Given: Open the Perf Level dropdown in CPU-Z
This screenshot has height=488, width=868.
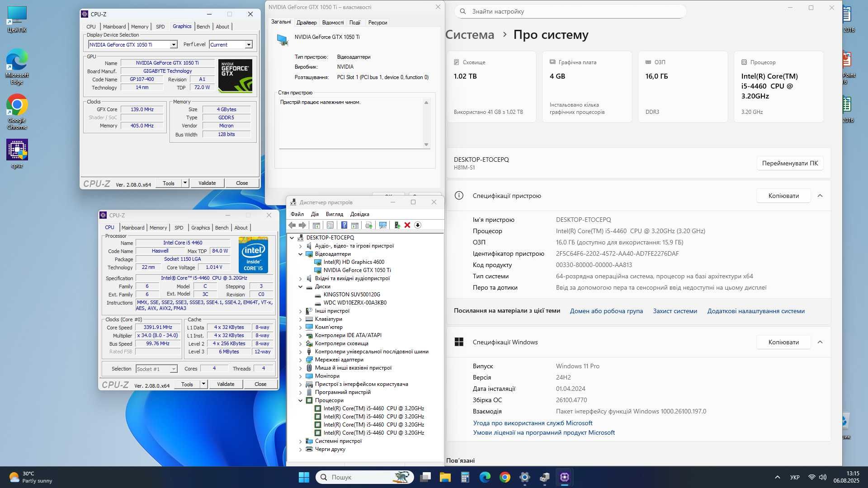Looking at the screenshot, I should click(249, 45).
